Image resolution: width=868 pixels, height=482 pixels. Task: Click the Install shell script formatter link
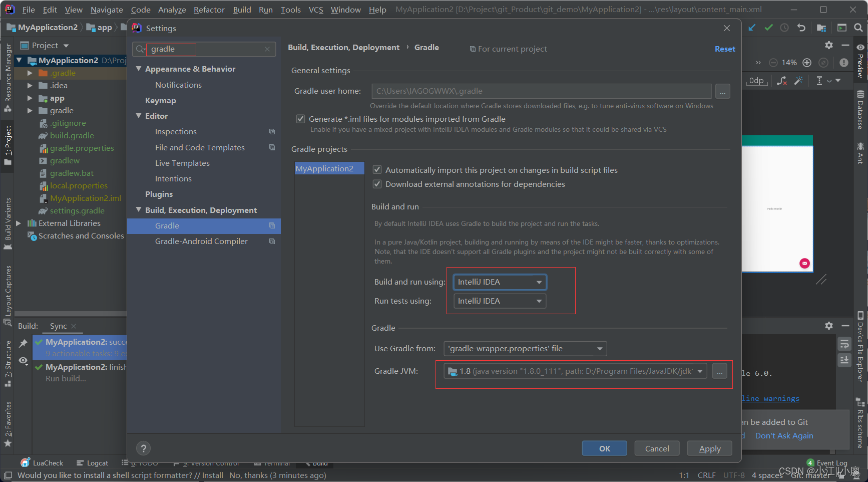[212, 475]
